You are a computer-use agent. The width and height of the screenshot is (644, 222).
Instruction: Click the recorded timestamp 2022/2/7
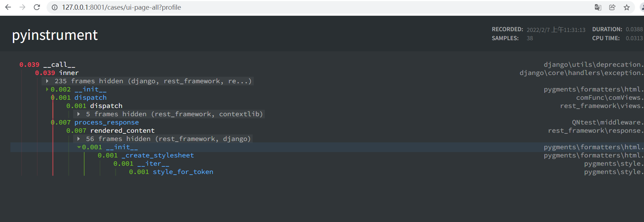point(556,30)
